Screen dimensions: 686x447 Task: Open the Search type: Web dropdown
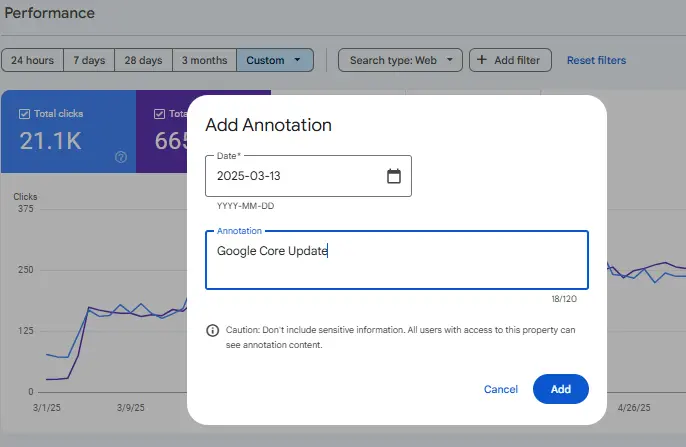[400, 60]
